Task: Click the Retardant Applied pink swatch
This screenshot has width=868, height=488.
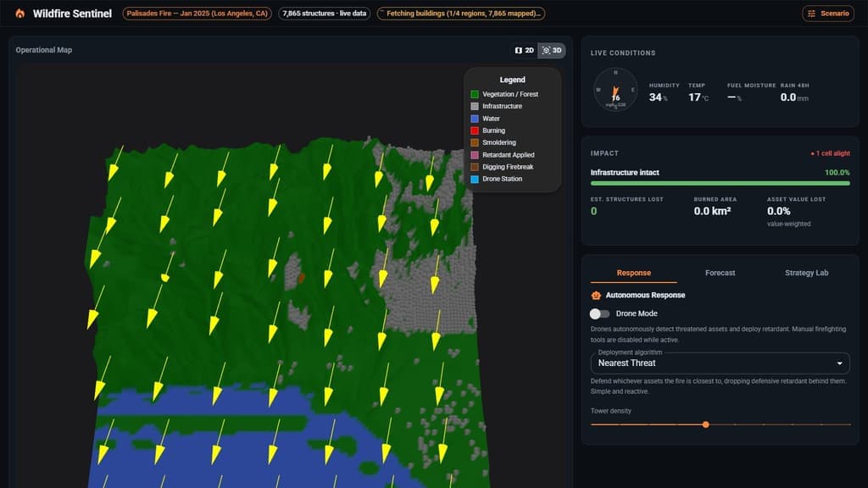Action: point(475,155)
